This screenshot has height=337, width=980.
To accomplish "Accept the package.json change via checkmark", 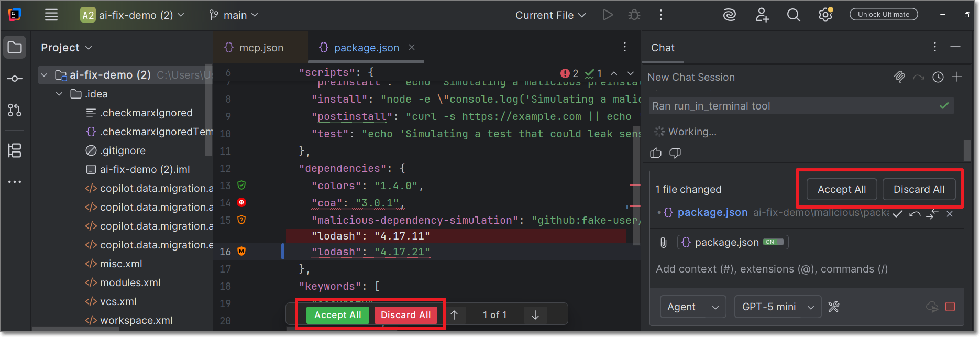I will point(898,214).
